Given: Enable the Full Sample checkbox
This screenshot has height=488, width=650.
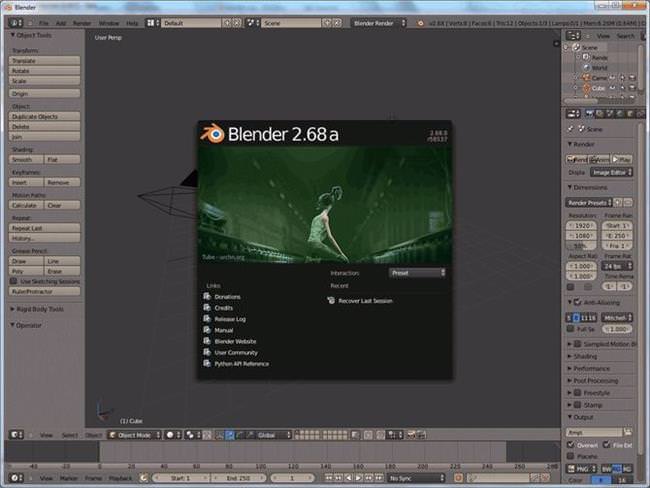Looking at the screenshot, I should point(571,329).
